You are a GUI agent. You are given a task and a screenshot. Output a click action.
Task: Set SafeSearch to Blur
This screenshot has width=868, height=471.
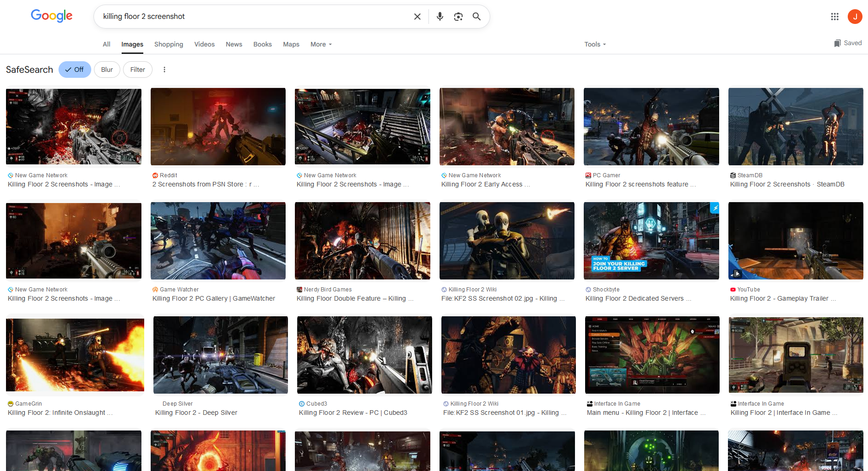(107, 70)
